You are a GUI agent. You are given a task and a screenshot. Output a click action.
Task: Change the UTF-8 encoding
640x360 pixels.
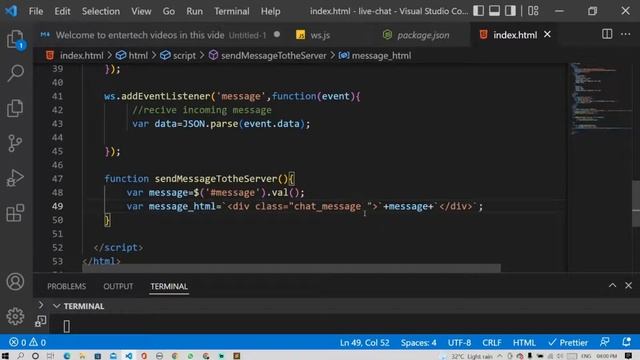pos(459,342)
